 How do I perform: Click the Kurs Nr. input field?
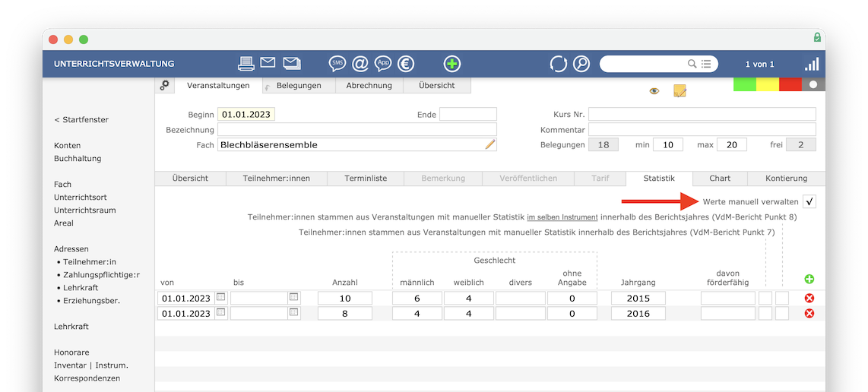click(702, 115)
